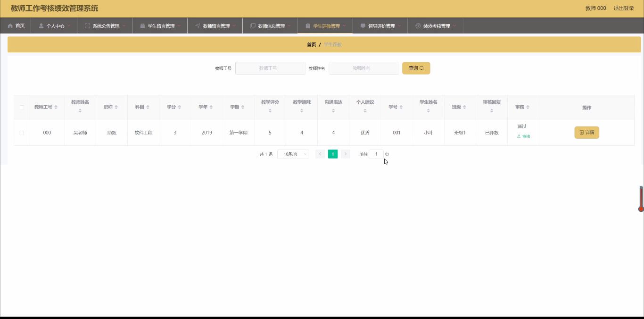Viewport: 644px width, 319px height.
Task: Open 详情 for teacher 吴老师's row
Action: click(586, 133)
